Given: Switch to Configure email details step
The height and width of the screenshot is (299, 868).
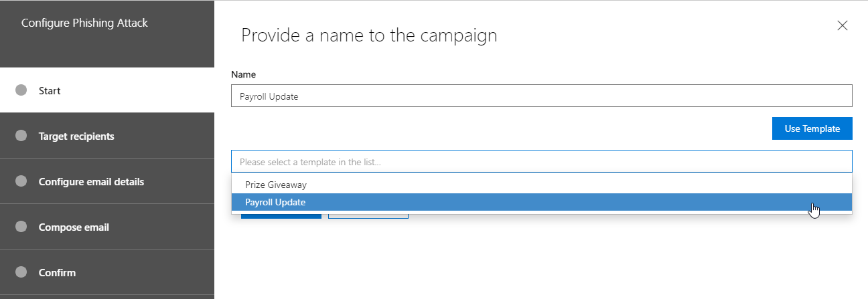Looking at the screenshot, I should tap(91, 182).
